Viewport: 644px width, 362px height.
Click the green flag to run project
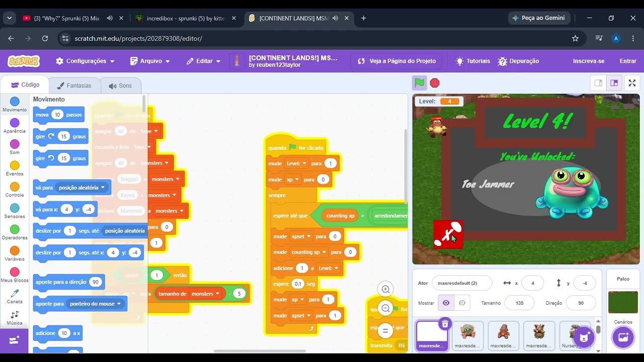coord(419,83)
